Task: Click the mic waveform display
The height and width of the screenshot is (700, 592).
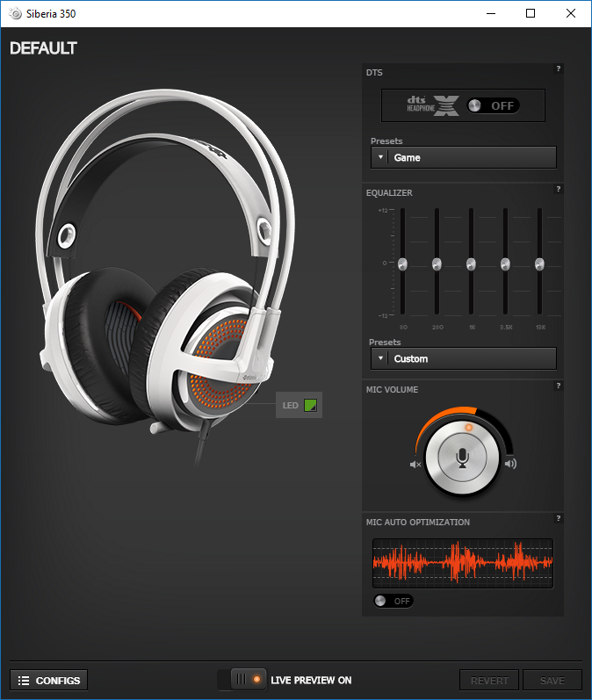Action: (463, 563)
